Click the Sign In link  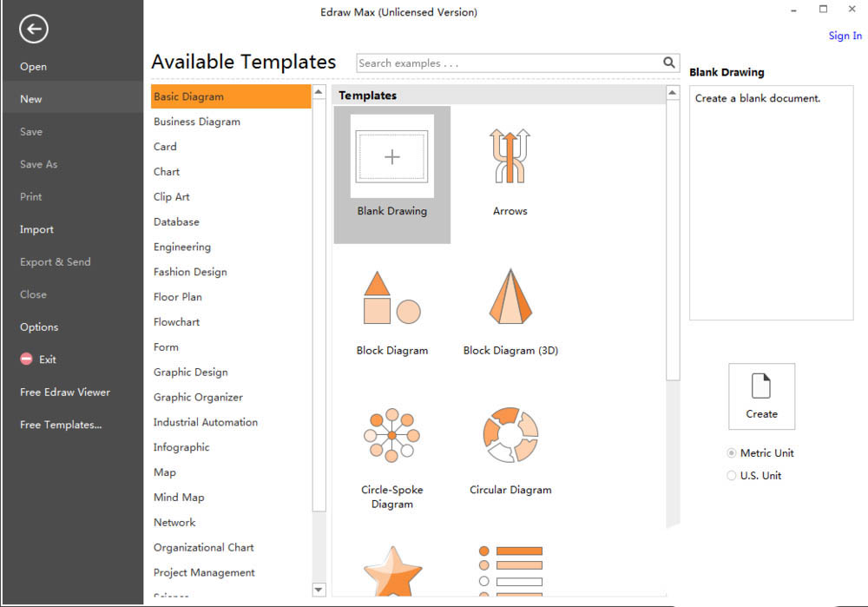tap(845, 36)
